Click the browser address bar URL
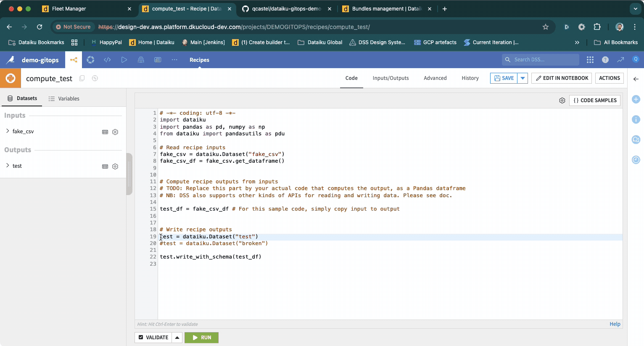 pyautogui.click(x=234, y=27)
